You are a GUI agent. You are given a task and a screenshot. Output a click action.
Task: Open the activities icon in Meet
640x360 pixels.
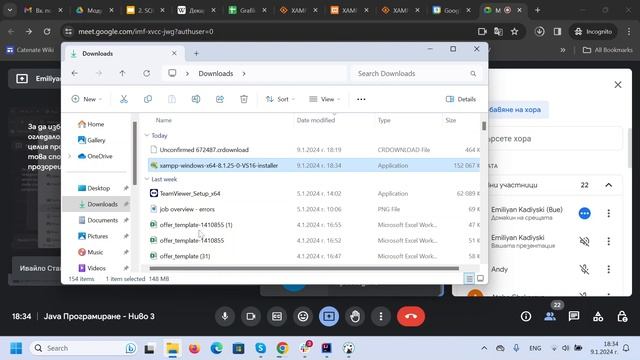598,316
